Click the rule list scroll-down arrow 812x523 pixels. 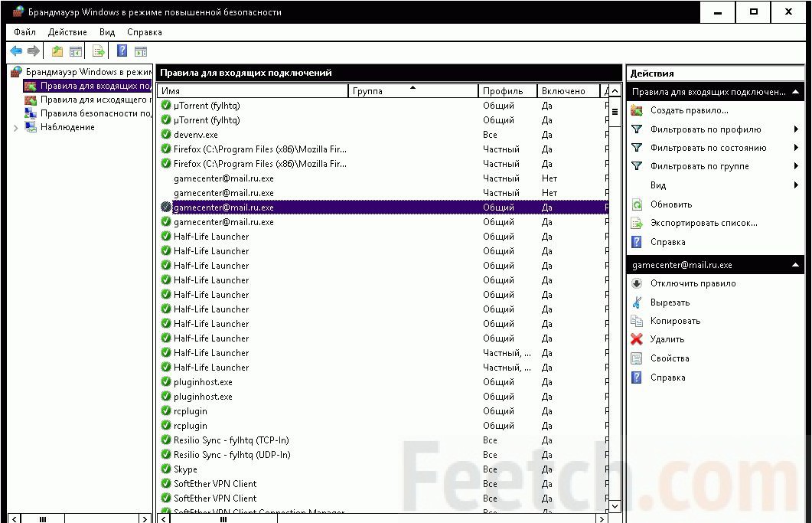point(615,506)
